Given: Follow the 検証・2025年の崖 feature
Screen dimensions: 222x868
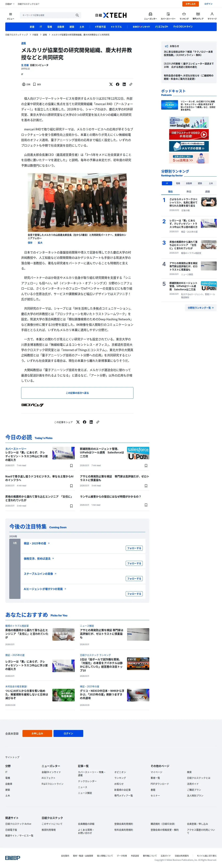Looking at the screenshot, I should click(134, 548).
